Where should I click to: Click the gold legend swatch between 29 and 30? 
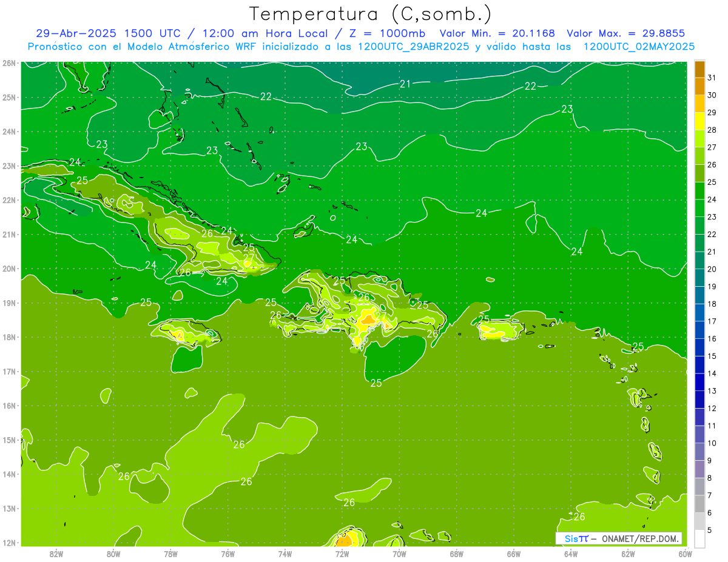pyautogui.click(x=700, y=104)
